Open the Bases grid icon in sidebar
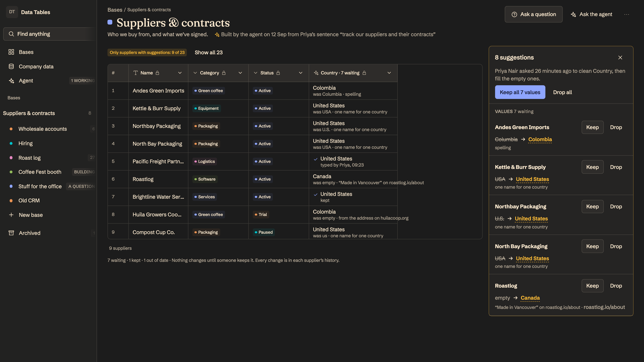Viewport: 644px width, 362px height. (x=11, y=52)
